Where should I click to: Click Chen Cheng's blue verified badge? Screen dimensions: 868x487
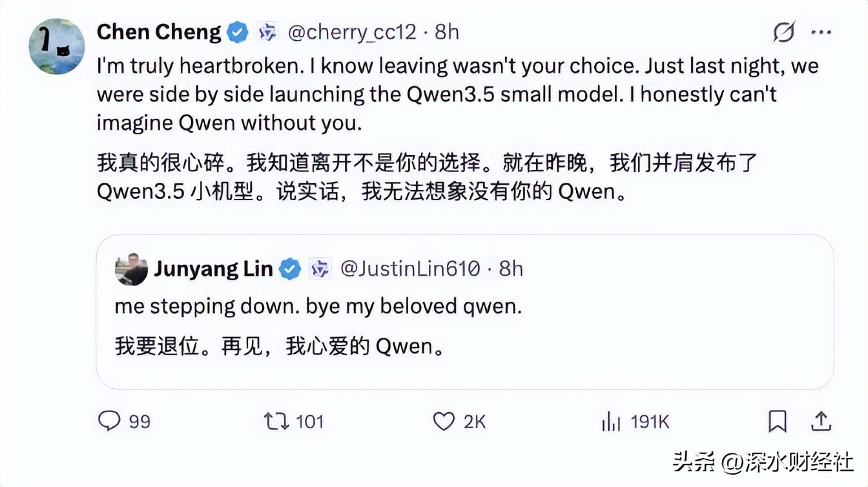238,32
